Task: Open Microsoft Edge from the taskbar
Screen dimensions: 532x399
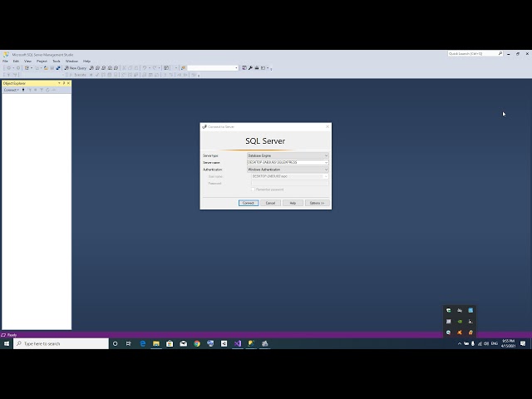Action: [x=142, y=343]
